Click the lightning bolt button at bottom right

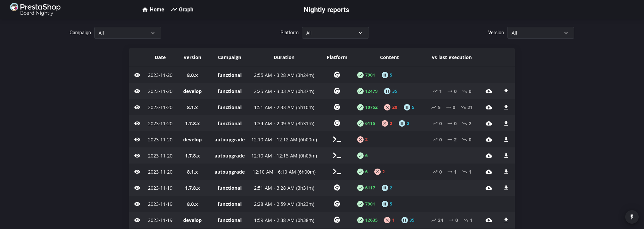(x=632, y=217)
